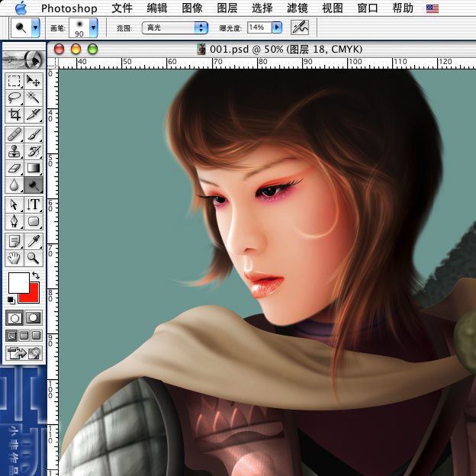Image resolution: width=476 pixels, height=476 pixels.
Task: Reset default black and white colors
Action: pos(11,300)
